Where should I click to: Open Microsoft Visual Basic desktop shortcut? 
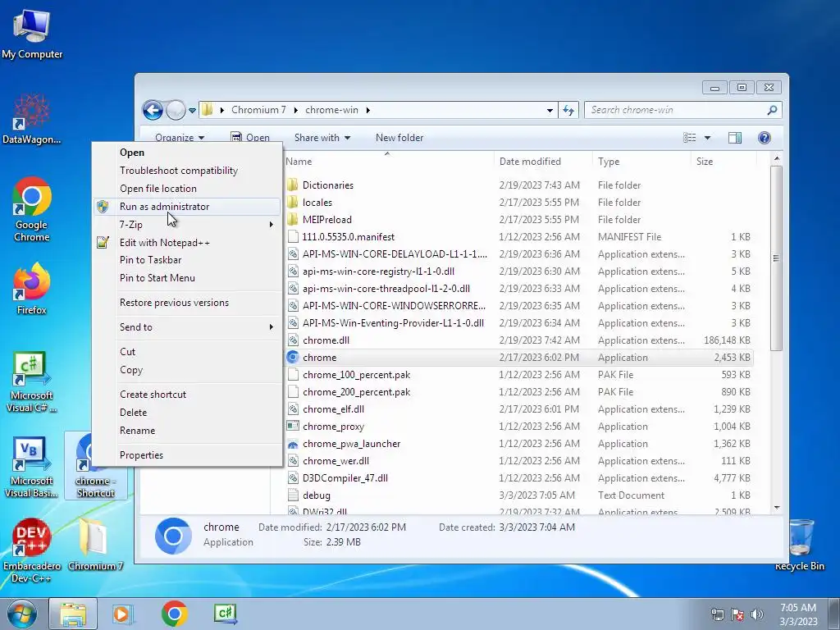(32, 467)
